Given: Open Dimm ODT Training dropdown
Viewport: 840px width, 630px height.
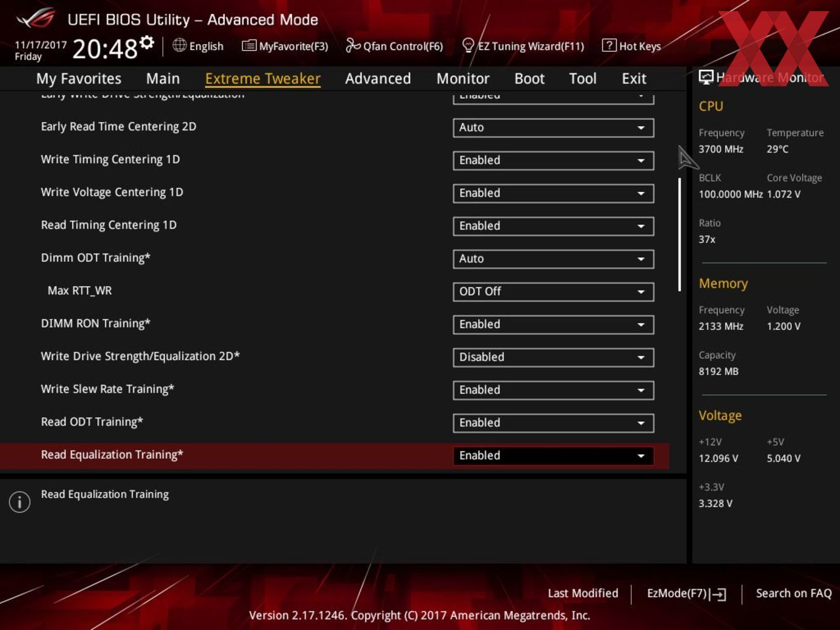Looking at the screenshot, I should click(x=553, y=258).
